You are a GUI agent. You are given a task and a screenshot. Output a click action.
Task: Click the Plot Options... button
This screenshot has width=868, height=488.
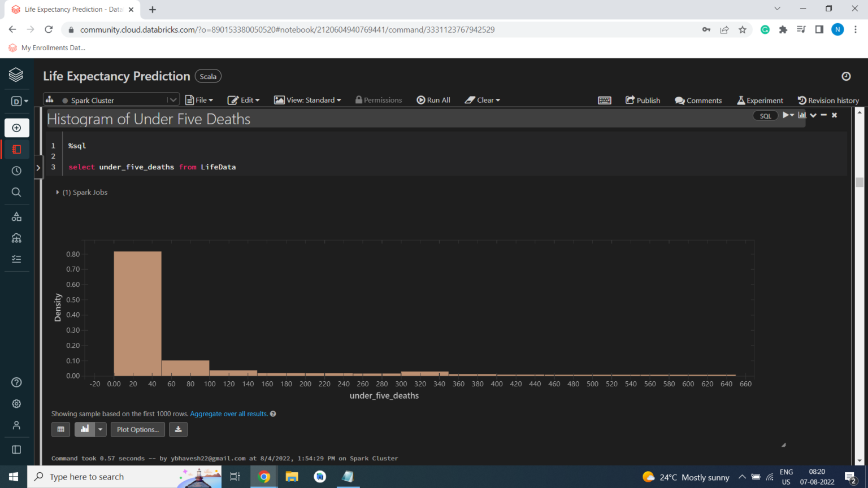(138, 429)
